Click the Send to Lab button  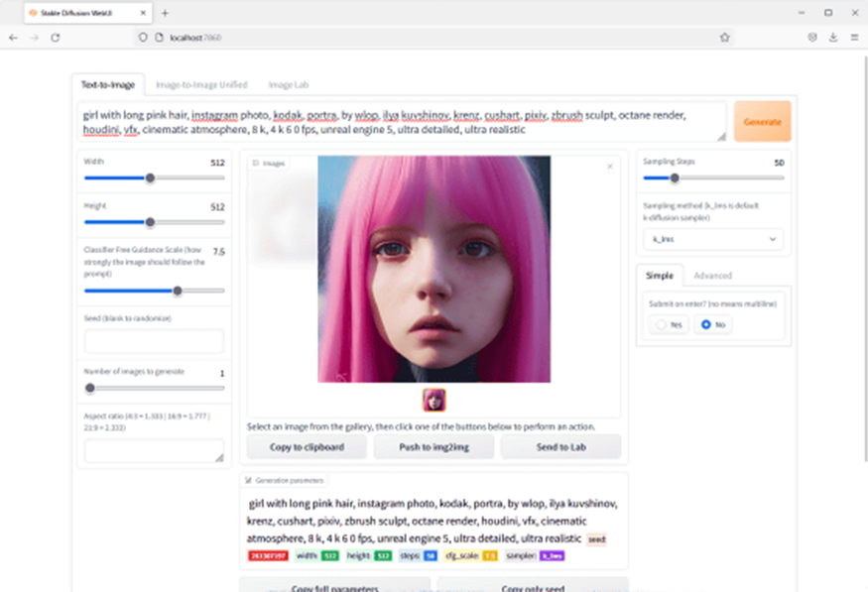[x=560, y=447]
